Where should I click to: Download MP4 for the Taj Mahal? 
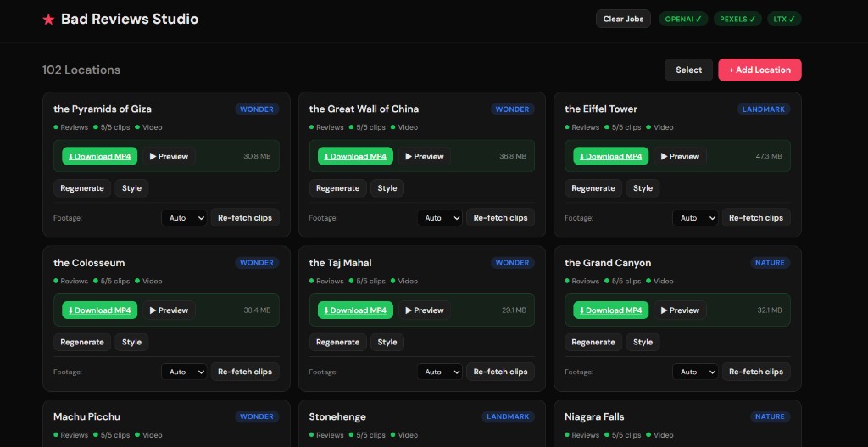pos(355,310)
